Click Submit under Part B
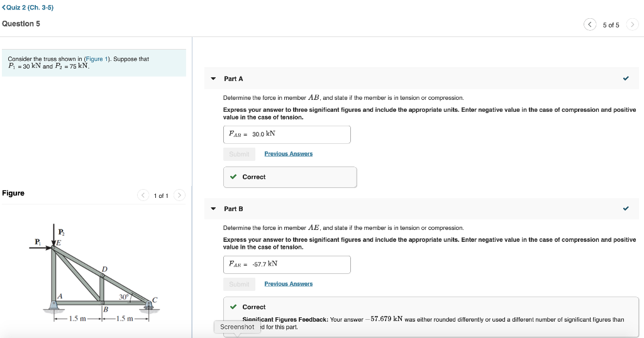Image resolution: width=644 pixels, height=338 pixels. coord(239,284)
